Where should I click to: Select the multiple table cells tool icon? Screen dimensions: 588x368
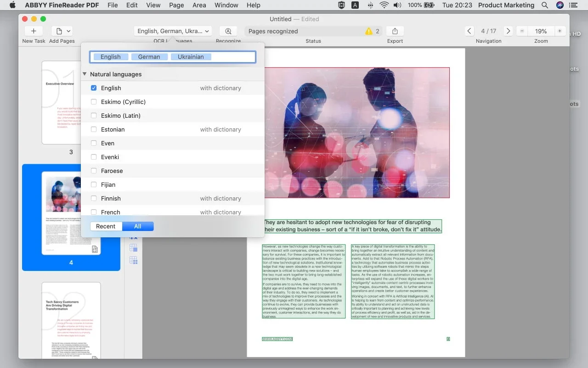coord(134,260)
